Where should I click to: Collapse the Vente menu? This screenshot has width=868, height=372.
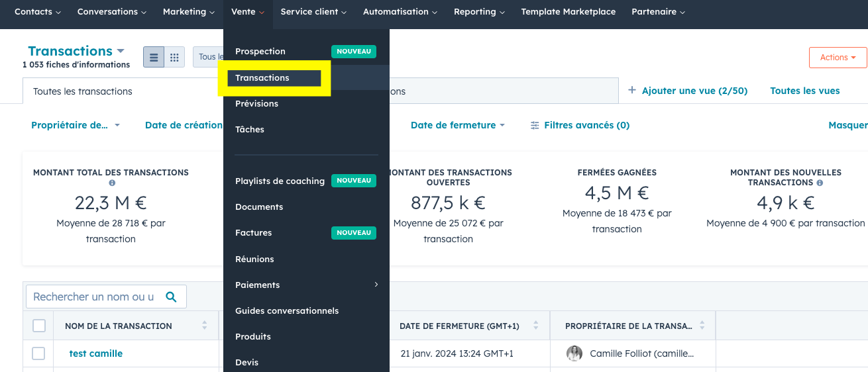248,12
